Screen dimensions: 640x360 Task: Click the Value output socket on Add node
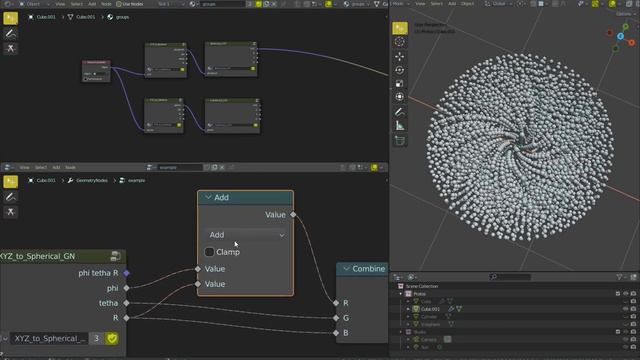click(x=293, y=215)
